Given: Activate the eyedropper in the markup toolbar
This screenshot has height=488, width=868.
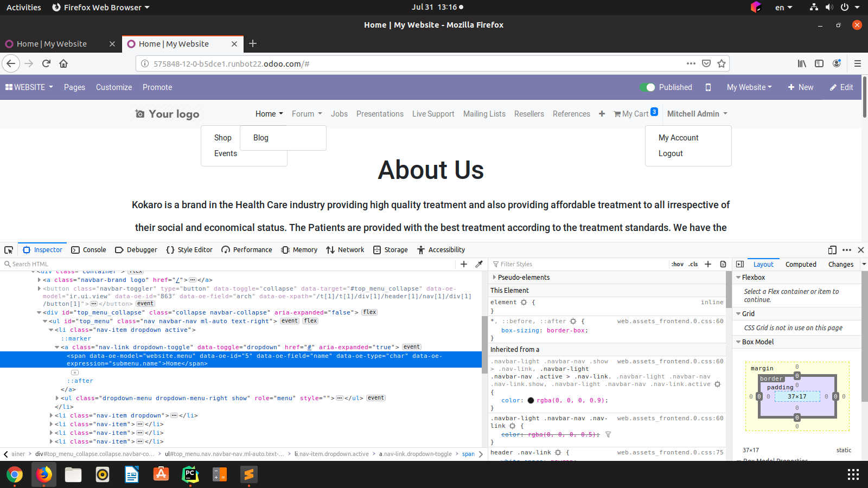Looking at the screenshot, I should pyautogui.click(x=479, y=264).
